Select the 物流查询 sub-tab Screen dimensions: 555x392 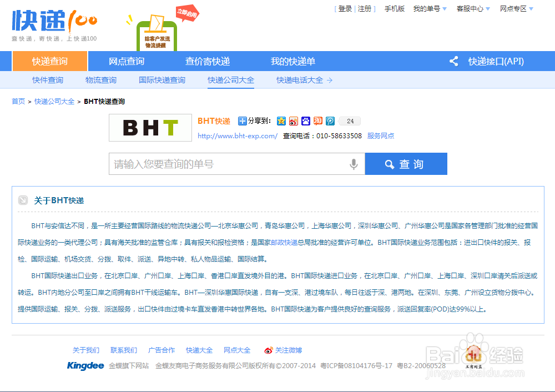[101, 80]
